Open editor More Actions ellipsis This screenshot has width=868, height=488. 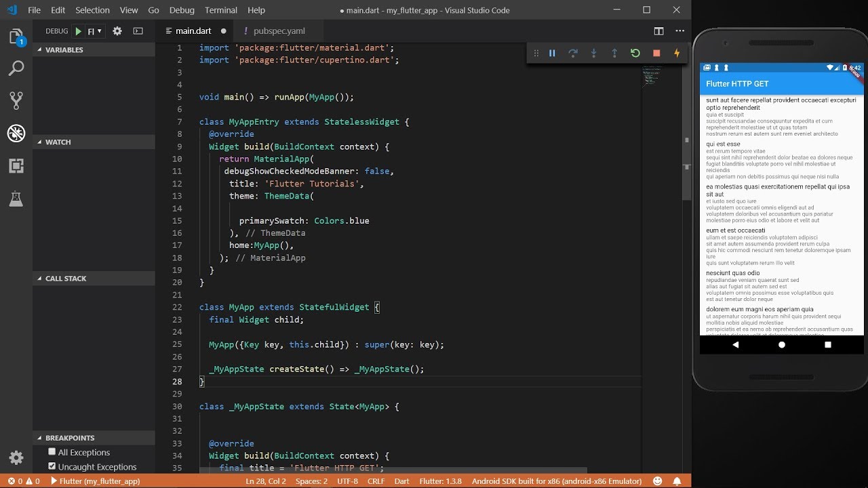679,31
